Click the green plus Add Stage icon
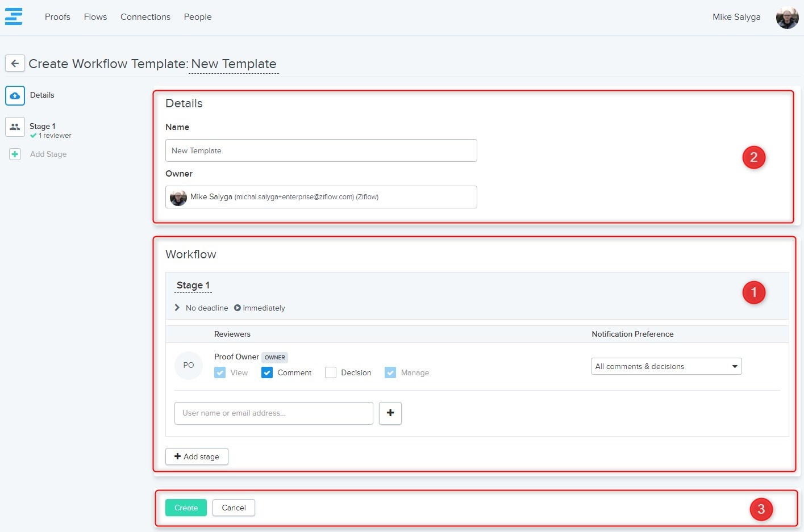The height and width of the screenshot is (532, 804). 15,154
